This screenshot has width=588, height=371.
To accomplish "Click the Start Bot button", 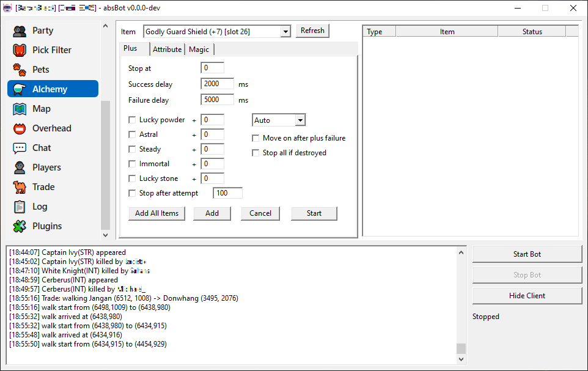I will 527,254.
